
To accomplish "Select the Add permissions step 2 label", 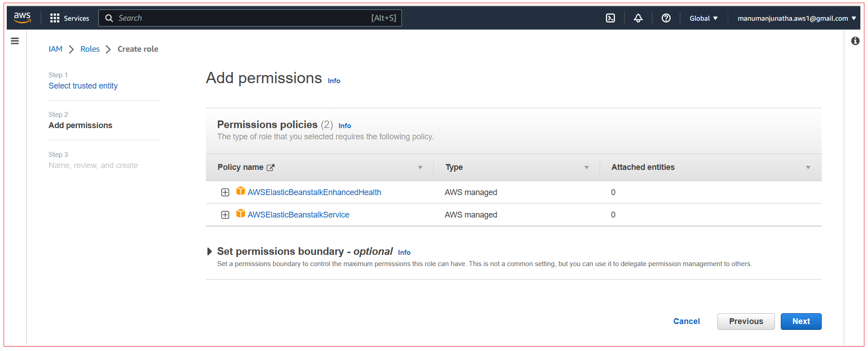I will click(80, 125).
